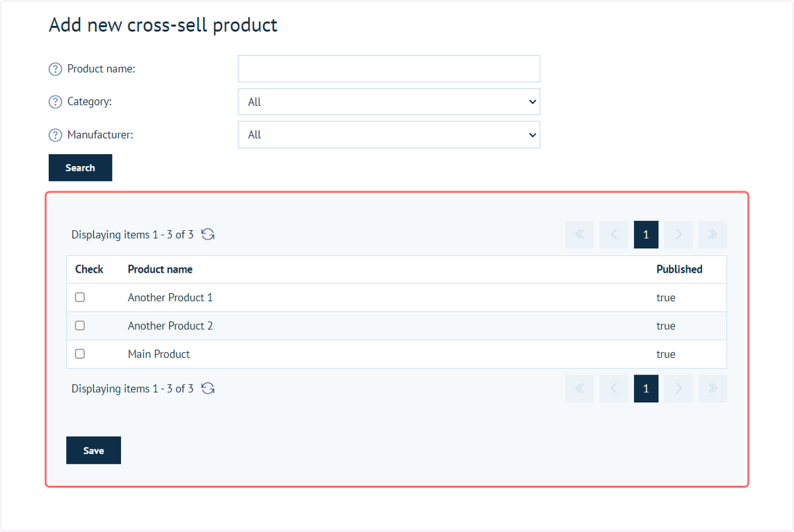
Task: Click the refresh icon above the product table
Action: [x=208, y=234]
